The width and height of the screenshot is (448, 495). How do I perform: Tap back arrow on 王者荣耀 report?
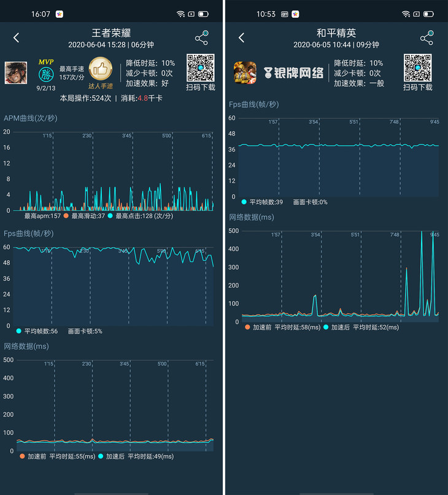pos(17,38)
